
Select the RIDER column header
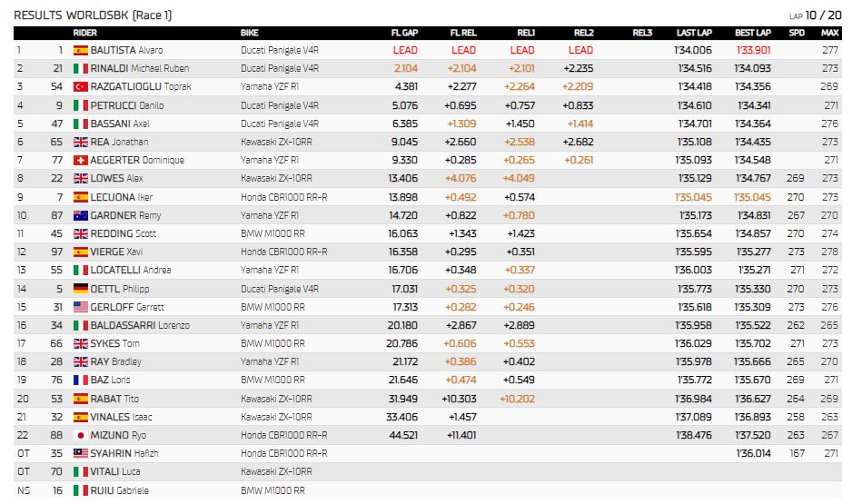pos(84,33)
